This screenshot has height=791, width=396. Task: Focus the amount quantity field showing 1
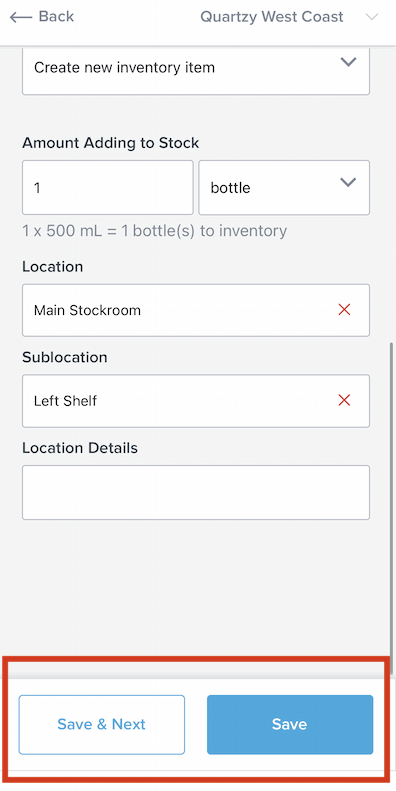107,188
